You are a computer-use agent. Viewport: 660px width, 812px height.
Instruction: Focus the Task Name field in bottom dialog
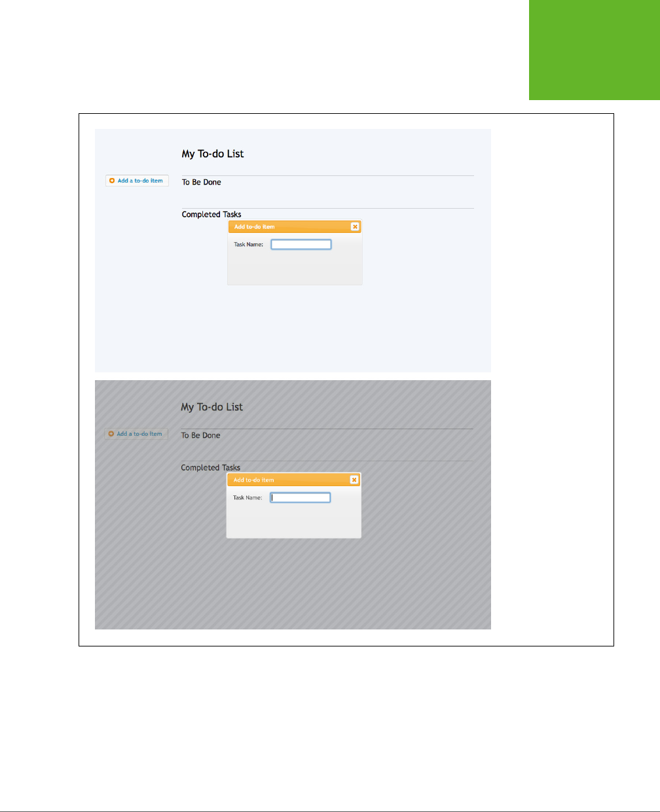(301, 497)
